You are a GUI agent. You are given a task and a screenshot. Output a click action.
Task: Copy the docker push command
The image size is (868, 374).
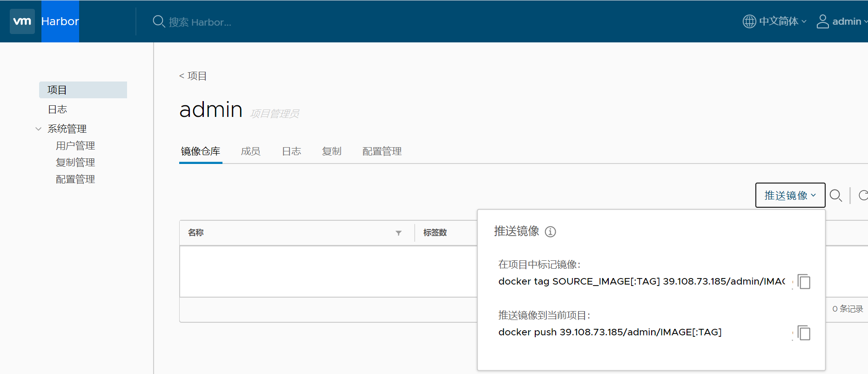coord(804,333)
